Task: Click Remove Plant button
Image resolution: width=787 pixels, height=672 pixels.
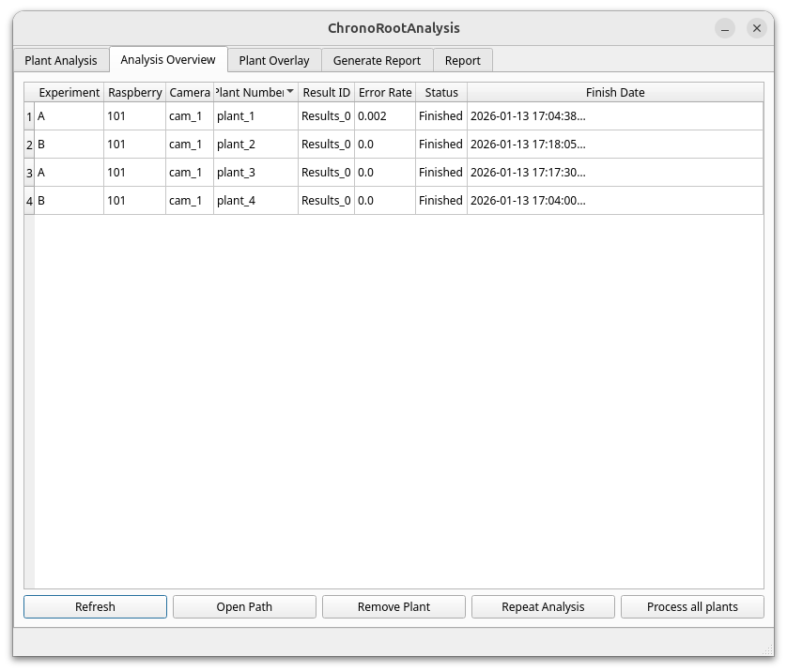Action: (393, 606)
